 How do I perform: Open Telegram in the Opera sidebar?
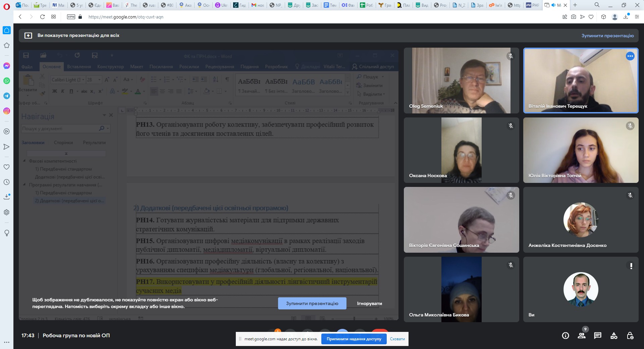(7, 96)
